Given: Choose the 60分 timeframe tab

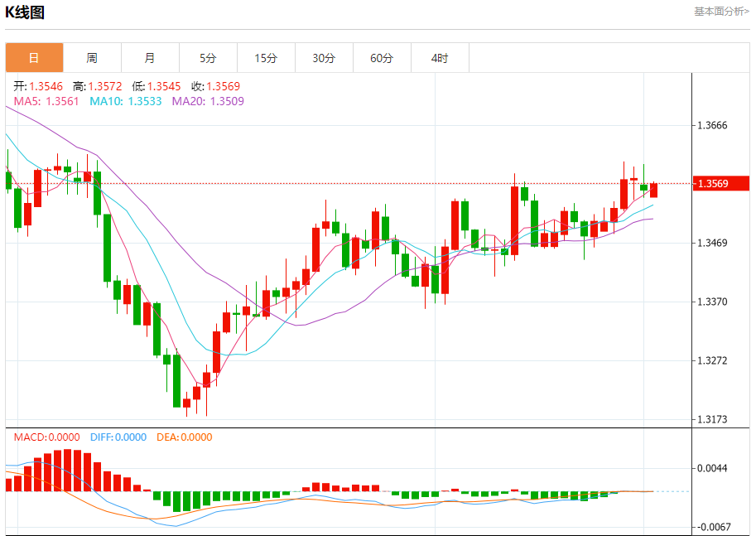Looking at the screenshot, I should coord(382,58).
